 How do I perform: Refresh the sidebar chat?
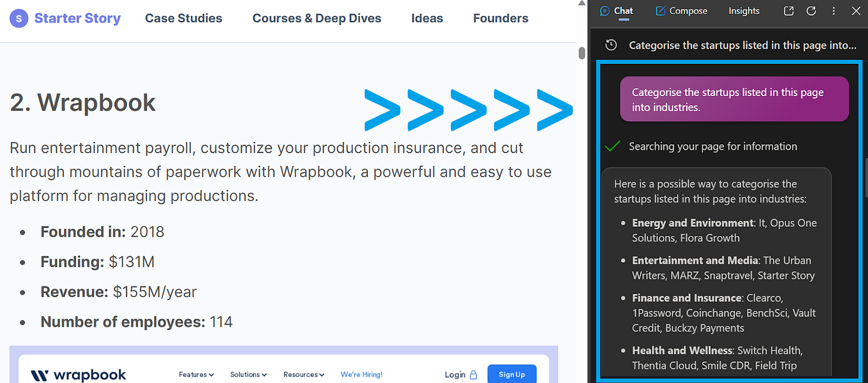tap(811, 11)
